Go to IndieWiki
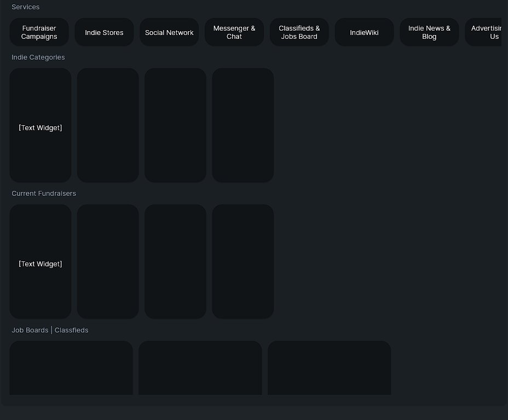 (x=364, y=32)
